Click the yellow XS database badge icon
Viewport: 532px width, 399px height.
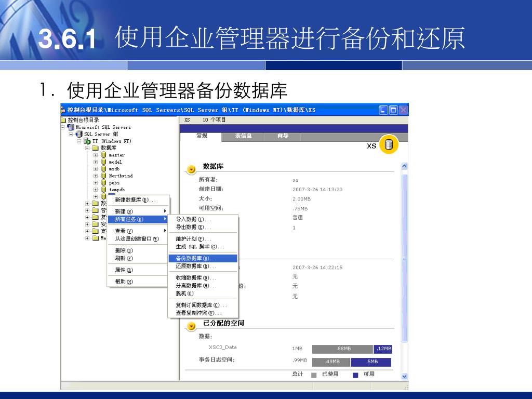[389, 145]
